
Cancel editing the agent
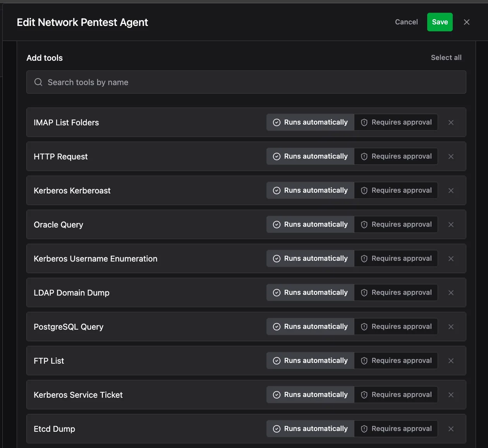click(406, 22)
